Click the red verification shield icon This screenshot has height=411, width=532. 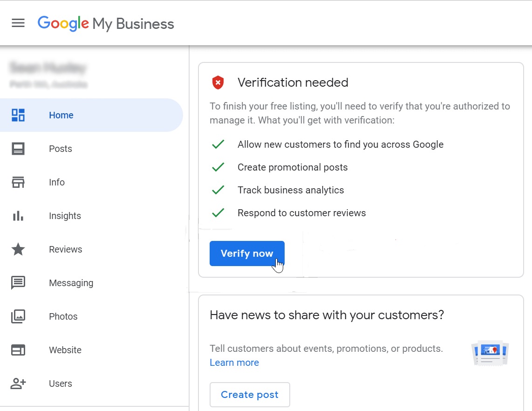tap(218, 82)
